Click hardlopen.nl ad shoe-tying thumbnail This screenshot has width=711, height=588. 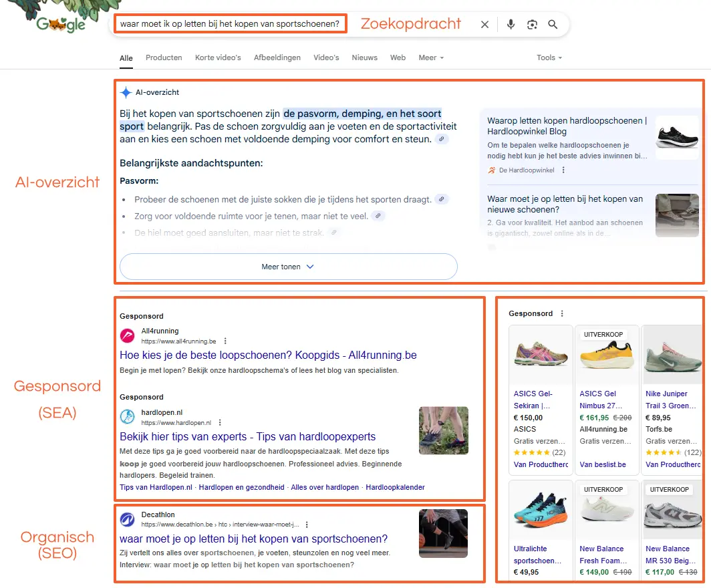444,431
